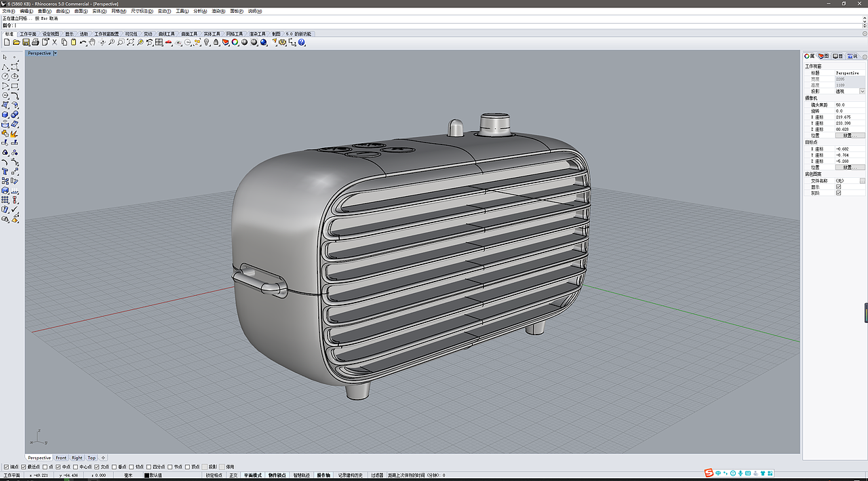This screenshot has width=868, height=481.
Task: Add new viewport tab with plus icon
Action: pos(103,458)
